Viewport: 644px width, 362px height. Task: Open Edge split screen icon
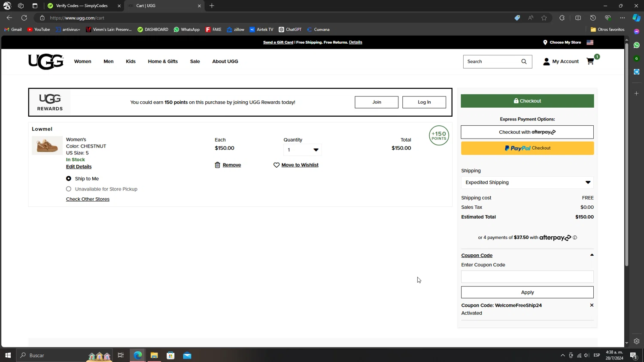pyautogui.click(x=578, y=18)
